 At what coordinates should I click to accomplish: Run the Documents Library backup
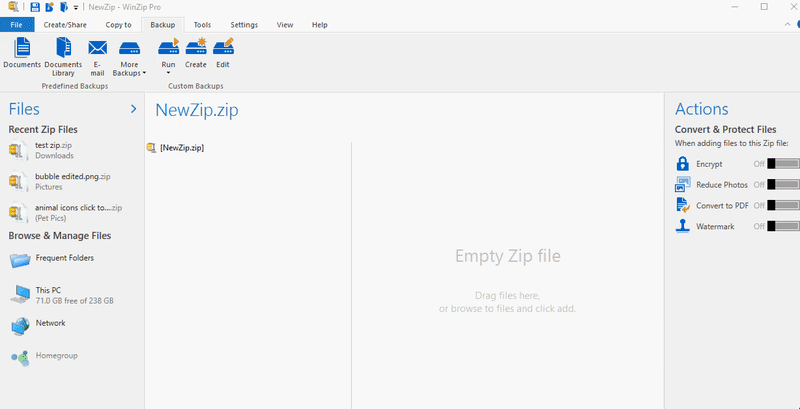tap(63, 57)
